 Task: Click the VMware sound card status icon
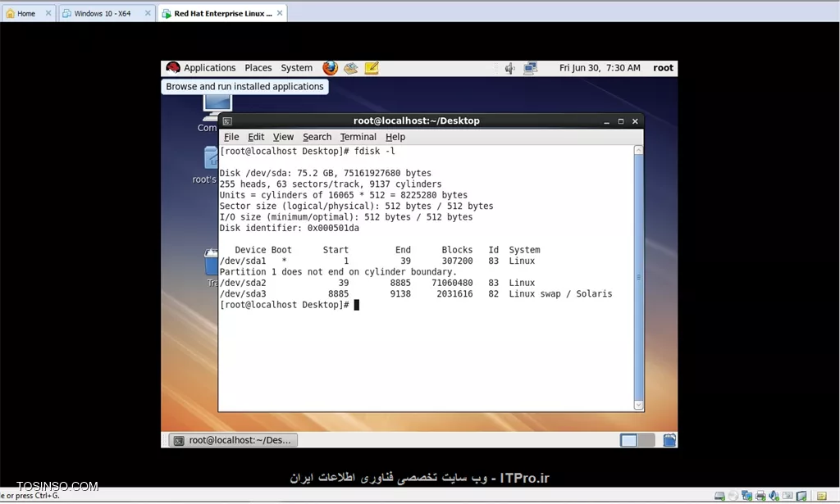pyautogui.click(x=774, y=496)
